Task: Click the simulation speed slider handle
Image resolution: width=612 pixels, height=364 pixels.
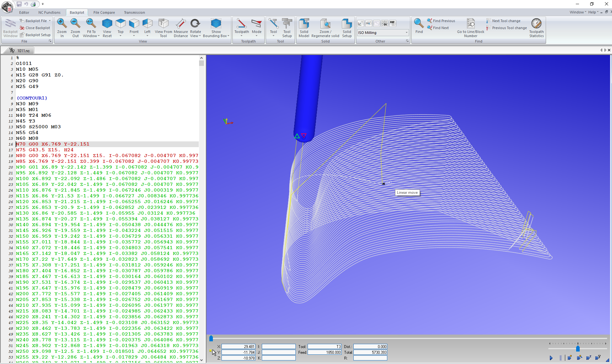Action: coord(578,349)
